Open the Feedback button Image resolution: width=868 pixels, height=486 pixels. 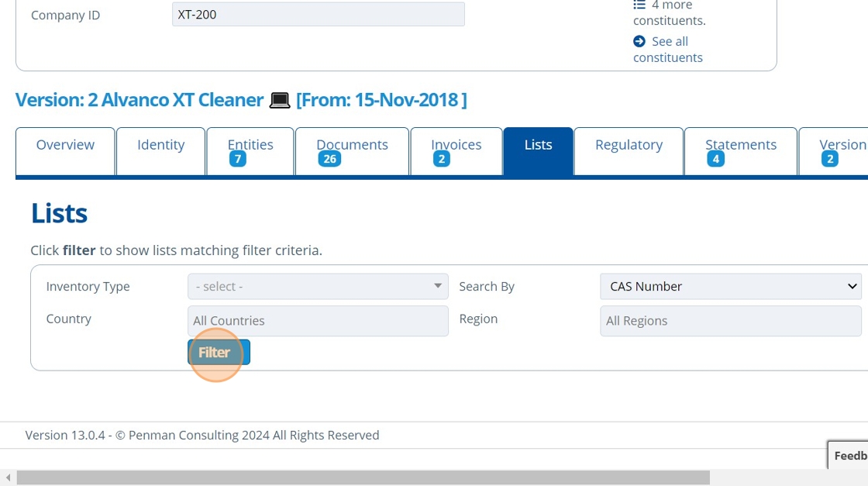849,456
